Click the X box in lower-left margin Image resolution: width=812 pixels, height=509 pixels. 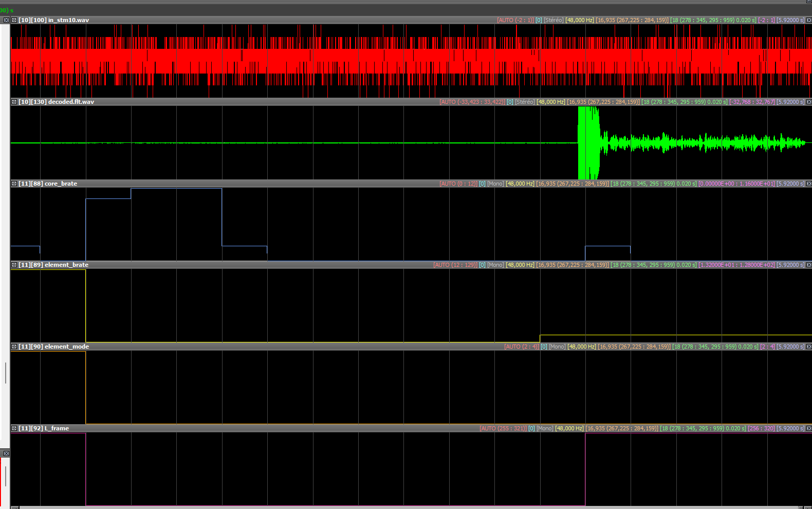click(x=6, y=453)
